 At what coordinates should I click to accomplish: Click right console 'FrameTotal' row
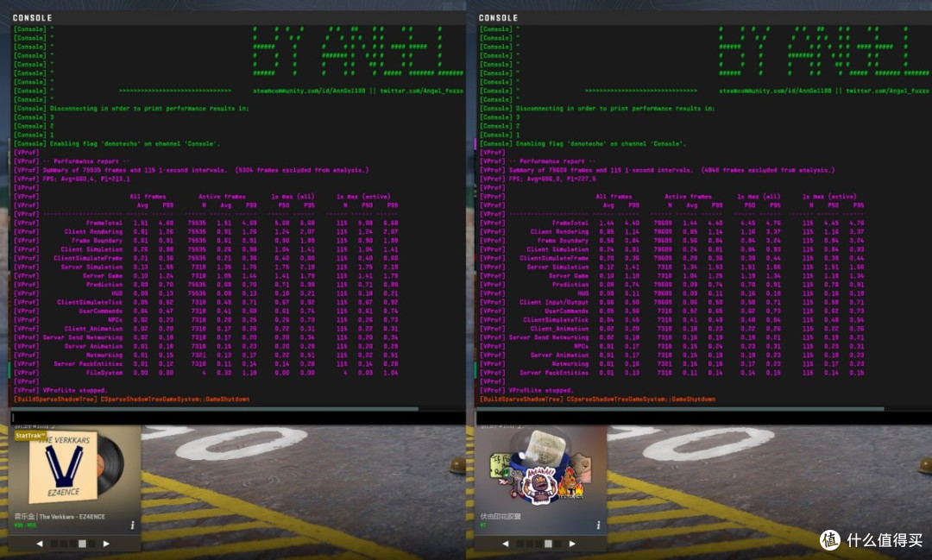pyautogui.click(x=672, y=223)
